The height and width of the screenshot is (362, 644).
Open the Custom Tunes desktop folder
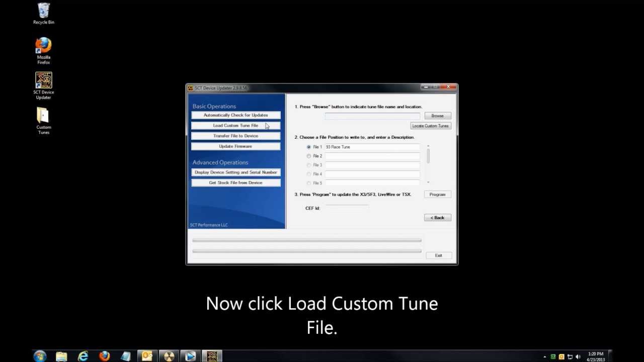point(44,121)
